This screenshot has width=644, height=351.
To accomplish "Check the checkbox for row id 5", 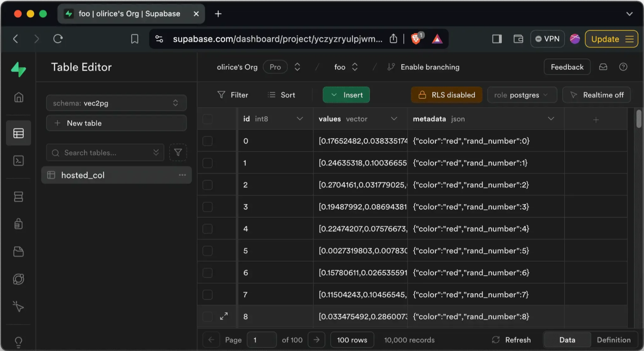I will 207,251.
